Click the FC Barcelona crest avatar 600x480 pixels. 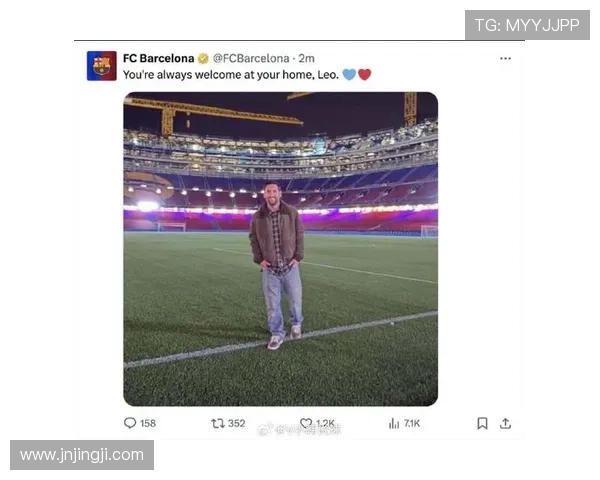[101, 66]
